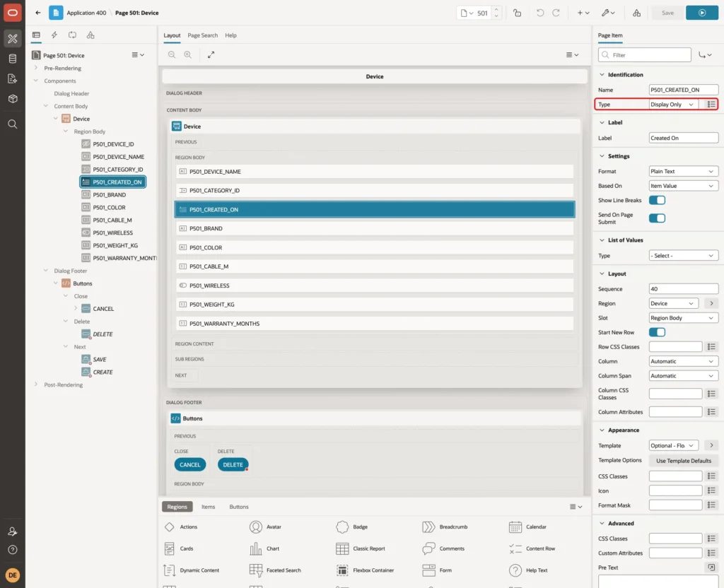Expand the Post-Rendering tree node

(35, 384)
